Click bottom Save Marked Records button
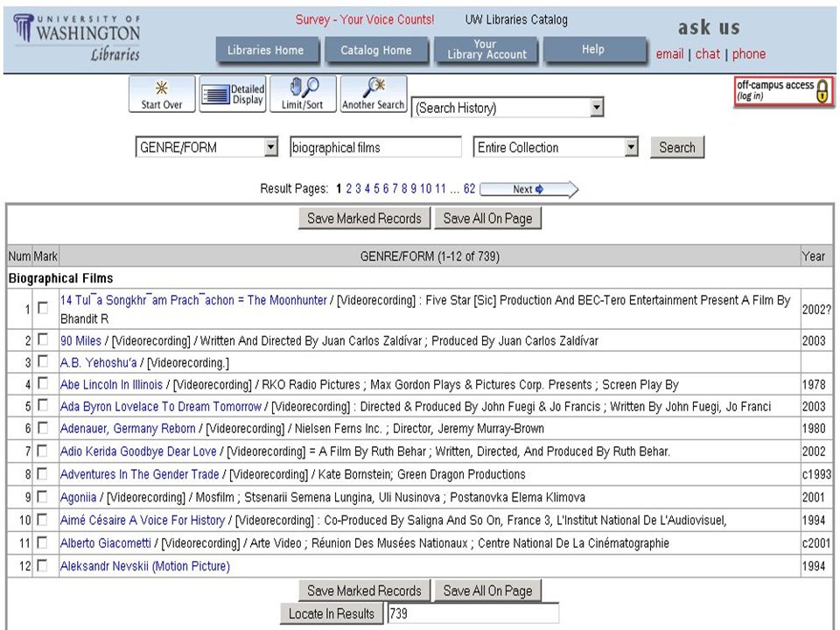This screenshot has width=840, height=630. pyautogui.click(x=364, y=591)
